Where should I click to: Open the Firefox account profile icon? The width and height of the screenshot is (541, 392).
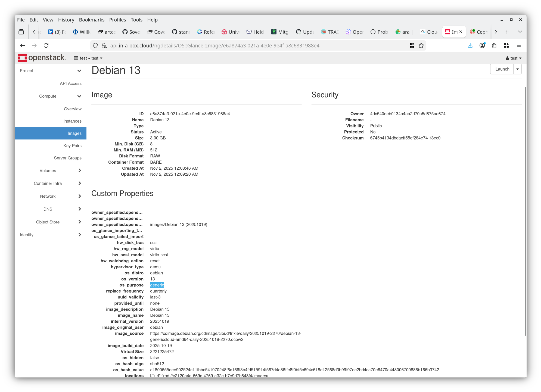482,45
